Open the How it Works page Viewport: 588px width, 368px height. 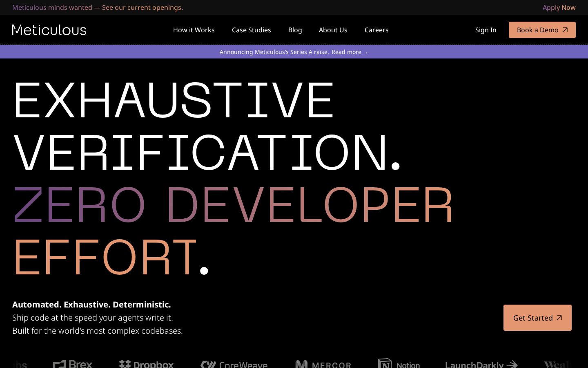(194, 30)
